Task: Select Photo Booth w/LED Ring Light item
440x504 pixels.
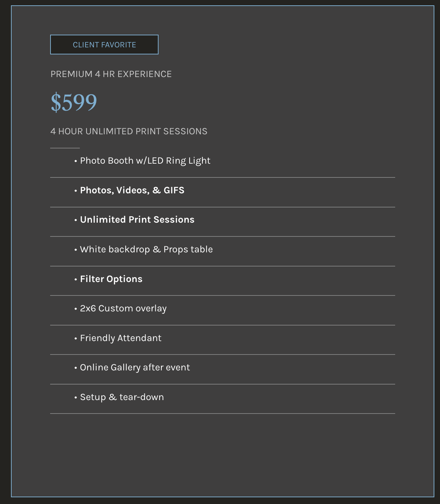Action: tap(145, 161)
